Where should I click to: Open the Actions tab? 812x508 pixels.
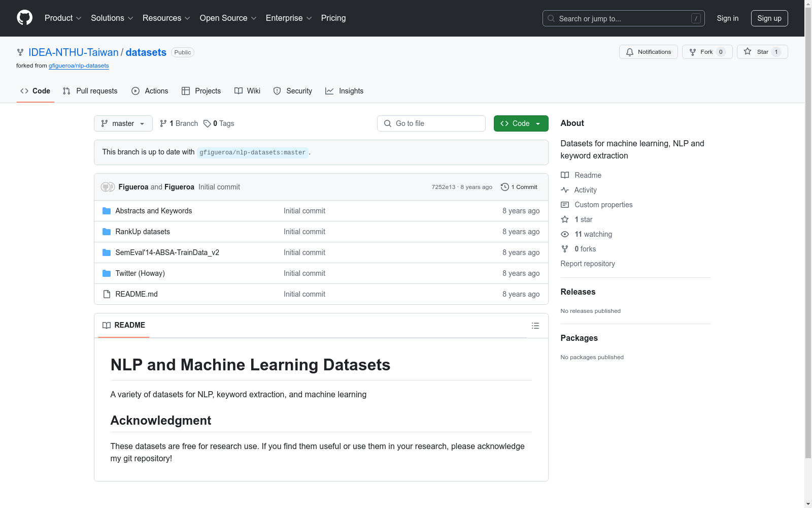point(150,91)
